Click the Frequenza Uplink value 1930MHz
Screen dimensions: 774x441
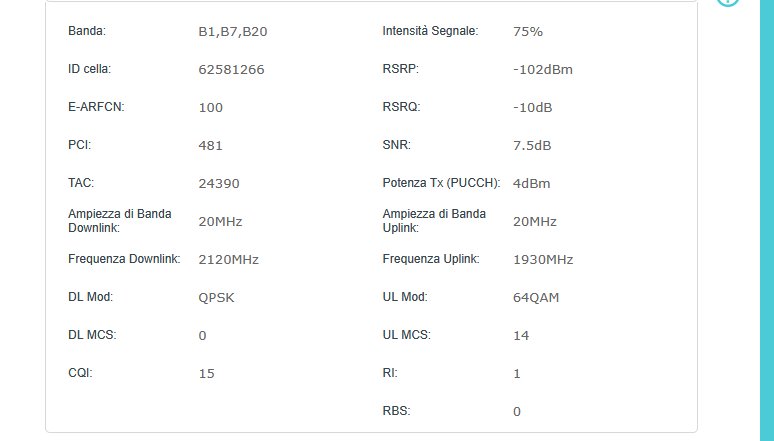(542, 260)
